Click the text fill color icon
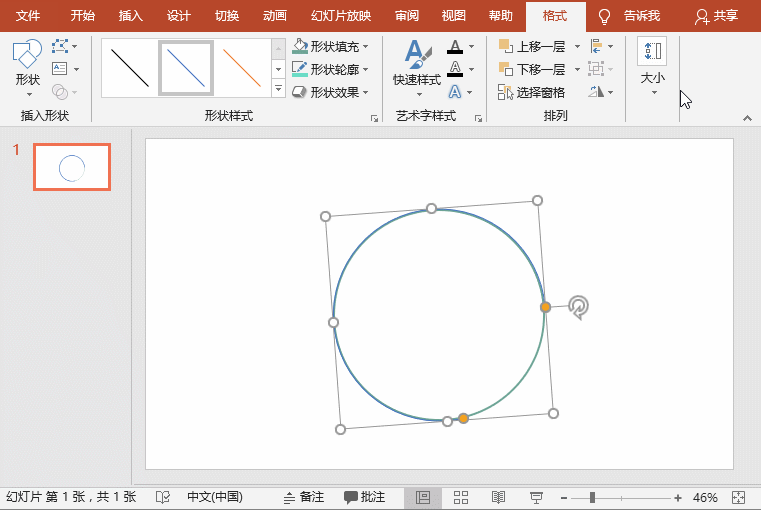The height and width of the screenshot is (510, 761). pyautogui.click(x=455, y=47)
